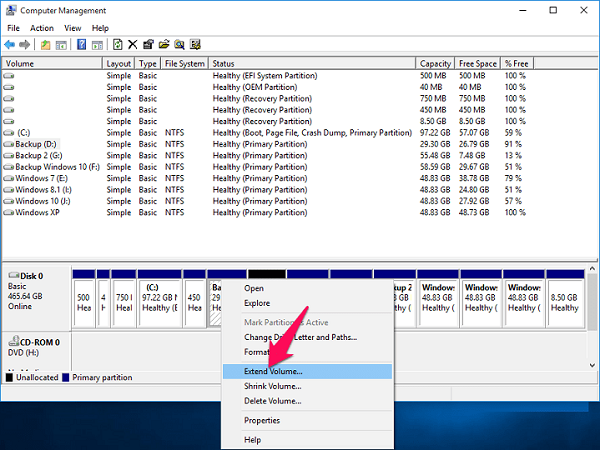
Task: Click Properties in the context menu
Action: coord(262,420)
